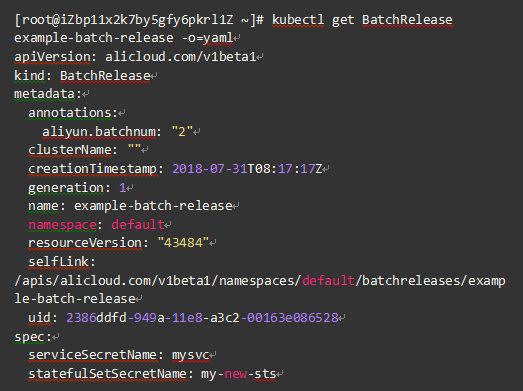This screenshot has height=391, width=523.
Task: Click the value 'alicloud.com/v1beta1' after apiVersion
Action: click(181, 57)
